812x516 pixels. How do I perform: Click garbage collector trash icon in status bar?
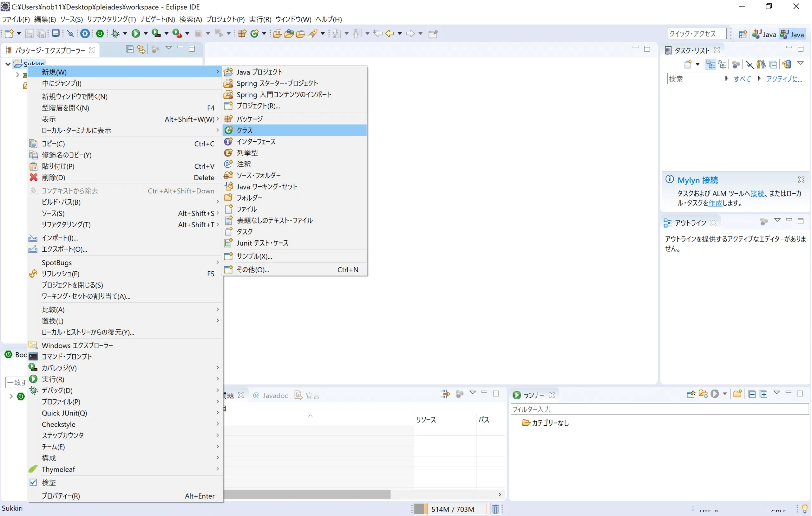(x=495, y=509)
